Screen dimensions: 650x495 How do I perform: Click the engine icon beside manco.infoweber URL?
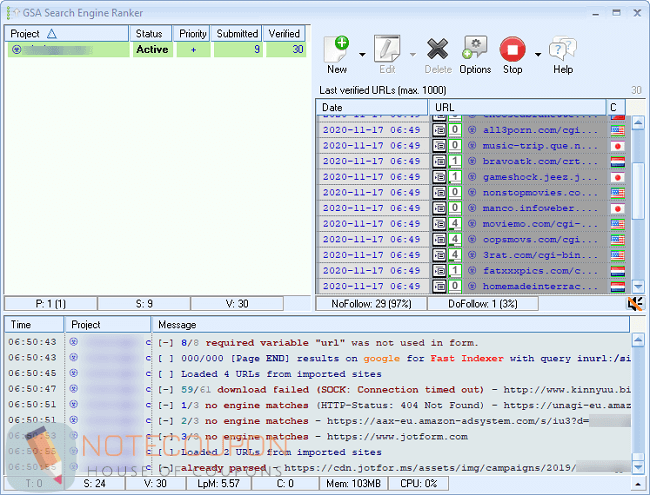pos(472,208)
